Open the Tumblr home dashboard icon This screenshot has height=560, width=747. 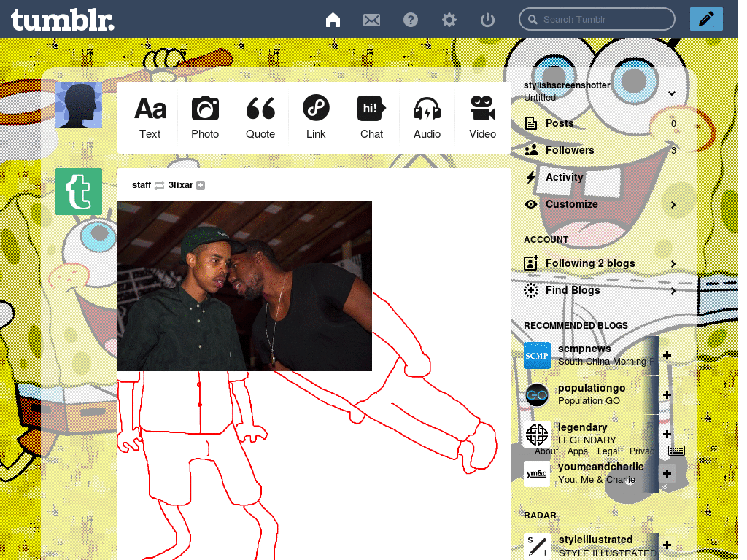[333, 20]
